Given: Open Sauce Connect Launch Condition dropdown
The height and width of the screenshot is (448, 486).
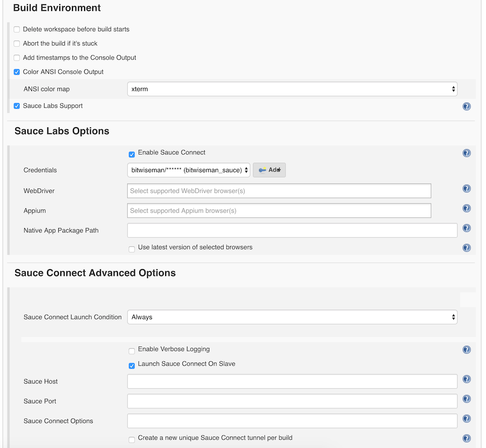Looking at the screenshot, I should [292, 317].
